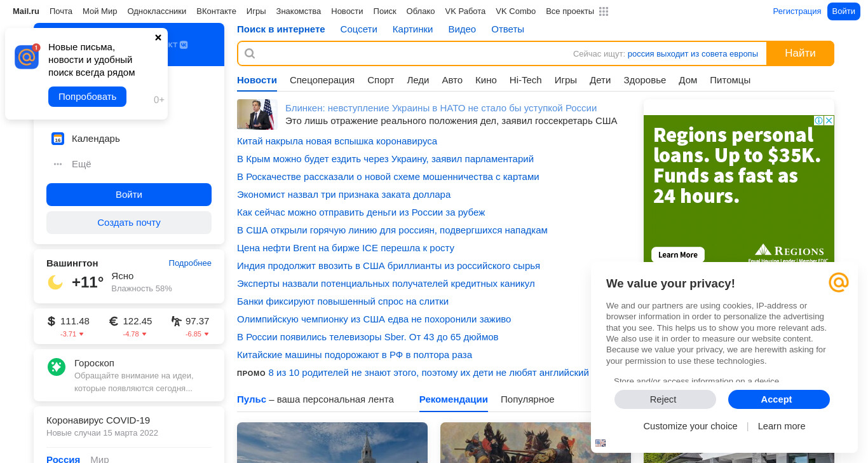The width and height of the screenshot is (868, 463).
Task: Open headline Экономист назвал три признака заката доллара
Action: point(344,195)
